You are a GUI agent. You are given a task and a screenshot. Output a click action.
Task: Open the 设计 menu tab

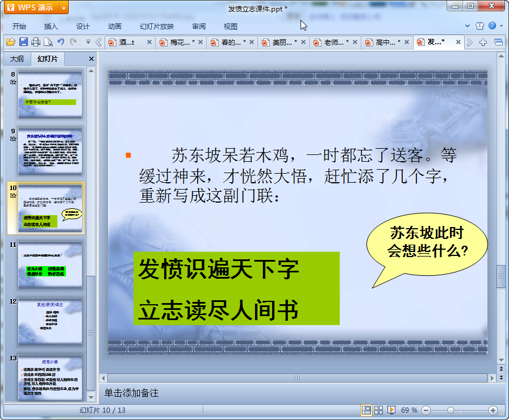[x=83, y=26]
